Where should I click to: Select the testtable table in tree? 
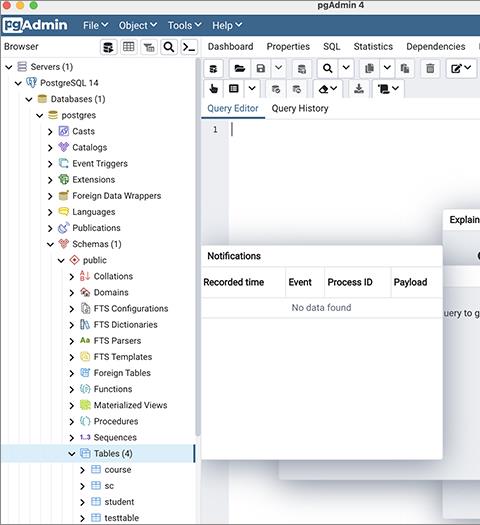click(x=121, y=518)
